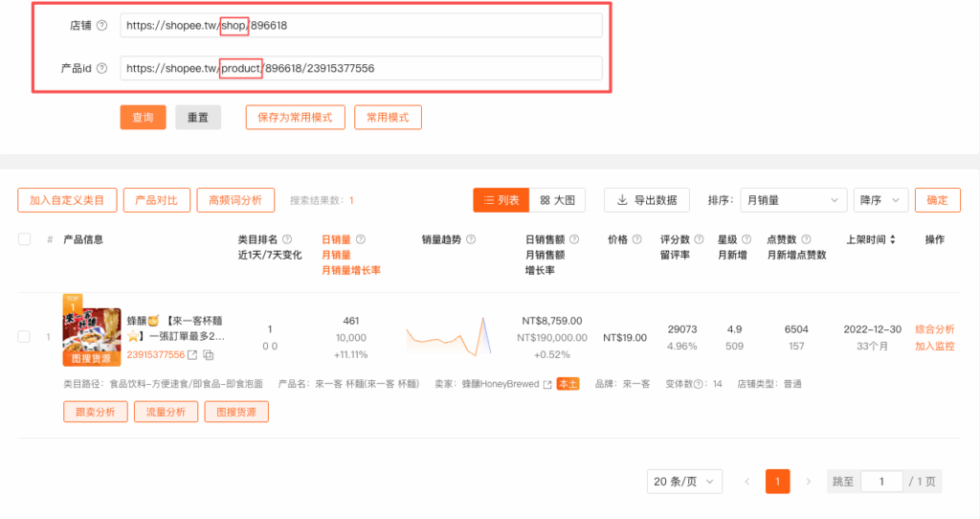Switch to 大图 large image view
This screenshot has width=980, height=519.
point(557,200)
